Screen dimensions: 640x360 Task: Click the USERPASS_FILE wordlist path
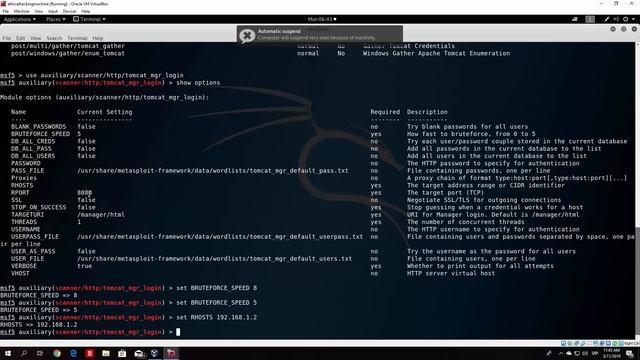pyautogui.click(x=220, y=237)
